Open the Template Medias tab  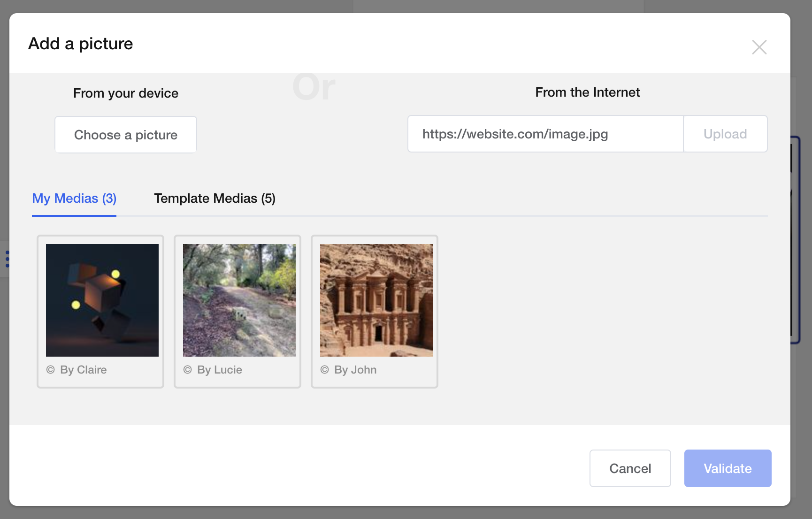(x=214, y=198)
